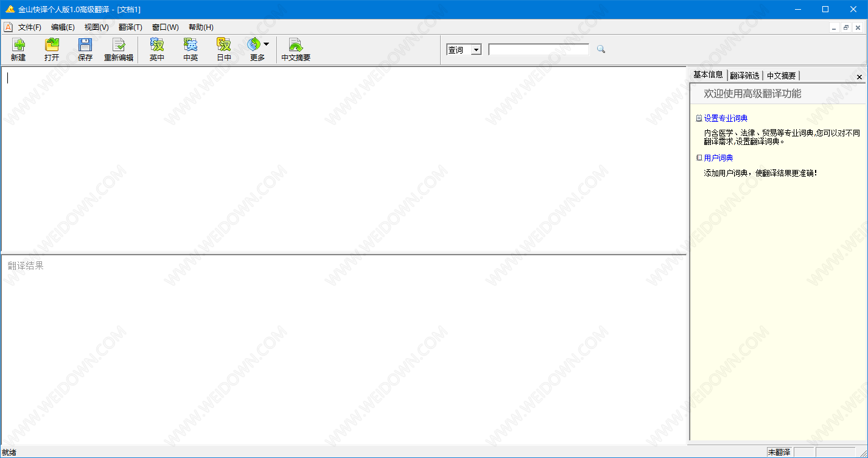Close the right side info panel

859,77
